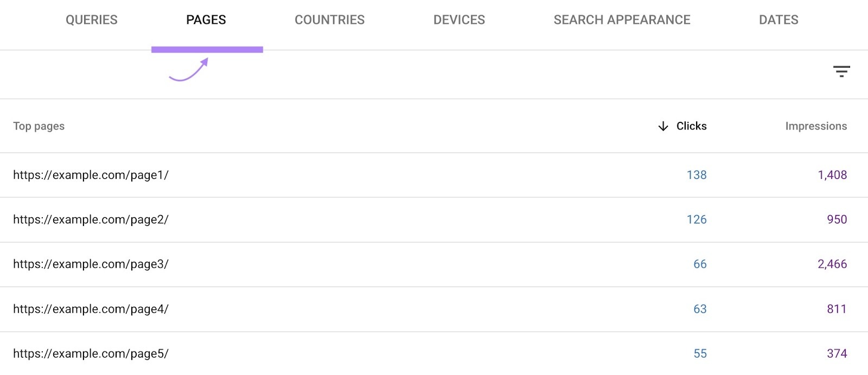Open the COUNTRIES tab
The height and width of the screenshot is (375, 868).
click(x=330, y=20)
